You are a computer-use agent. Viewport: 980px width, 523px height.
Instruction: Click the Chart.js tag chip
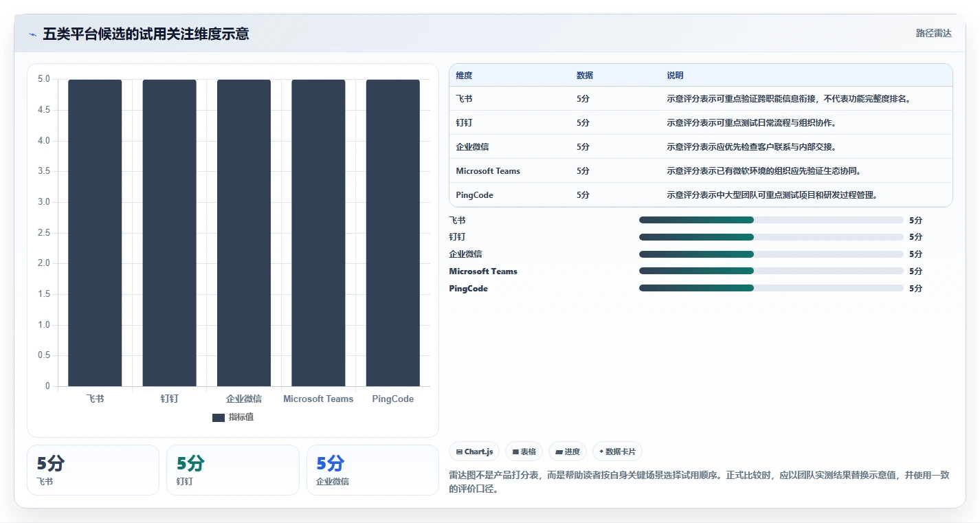474,452
